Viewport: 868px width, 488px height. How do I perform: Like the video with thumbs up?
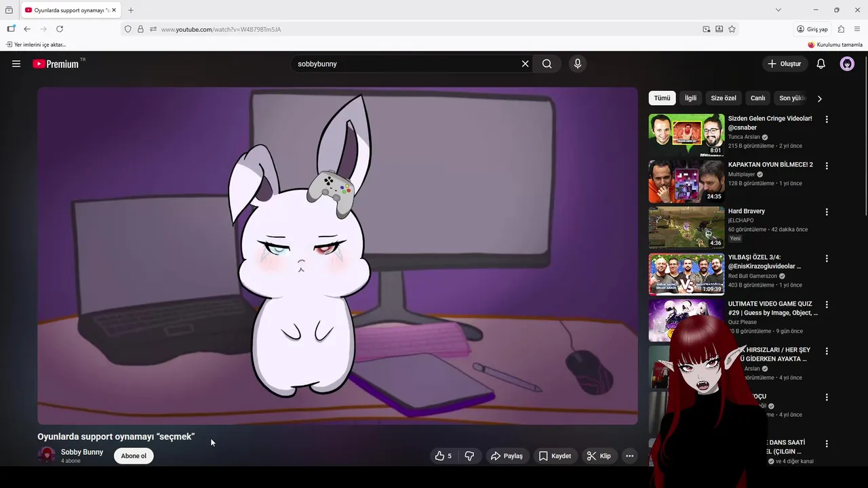click(x=443, y=456)
